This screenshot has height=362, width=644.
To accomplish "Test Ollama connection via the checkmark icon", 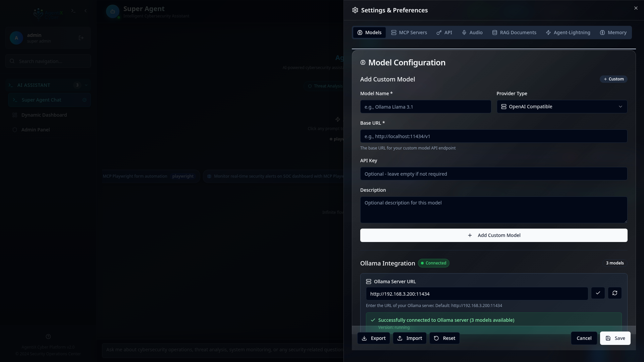I will (598, 293).
